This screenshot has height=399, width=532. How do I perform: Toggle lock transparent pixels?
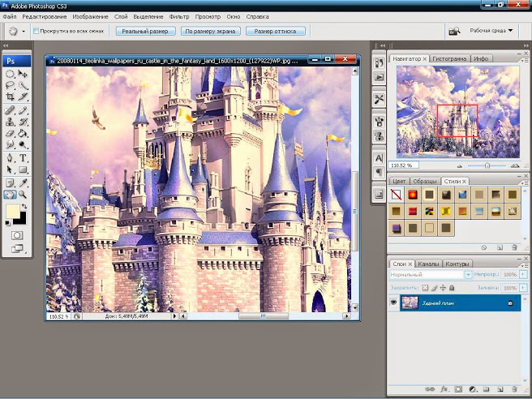[426, 288]
